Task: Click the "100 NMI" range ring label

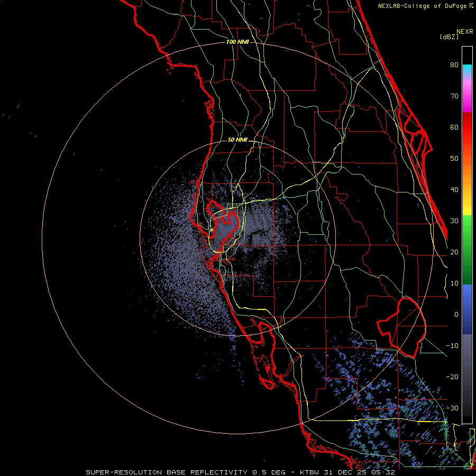Action: 237,42
